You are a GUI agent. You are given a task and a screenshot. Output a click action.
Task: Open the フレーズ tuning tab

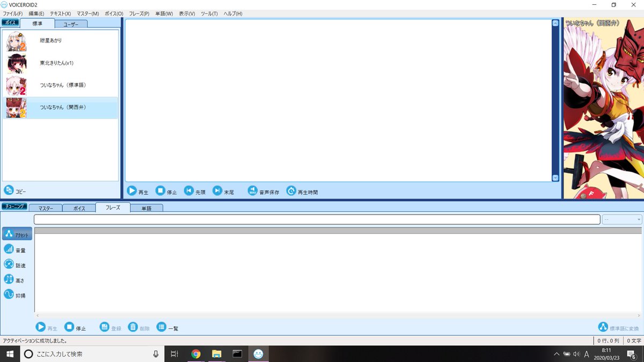point(113,208)
